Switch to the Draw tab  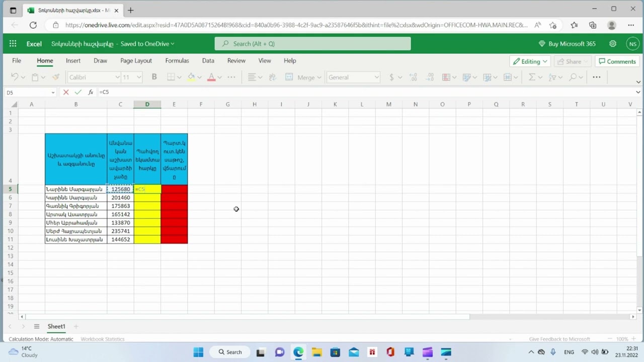click(x=100, y=60)
